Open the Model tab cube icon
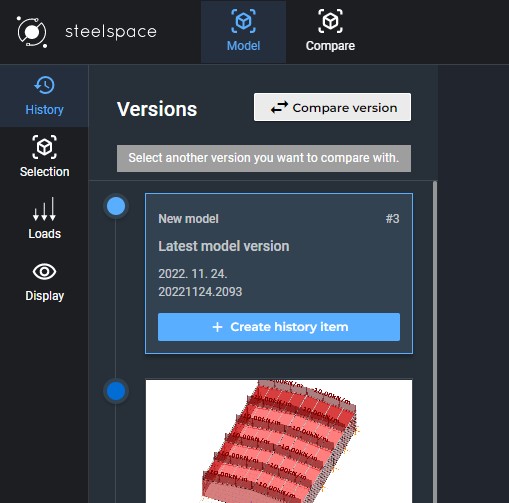Screen dimensions: 509x503 click(244, 21)
